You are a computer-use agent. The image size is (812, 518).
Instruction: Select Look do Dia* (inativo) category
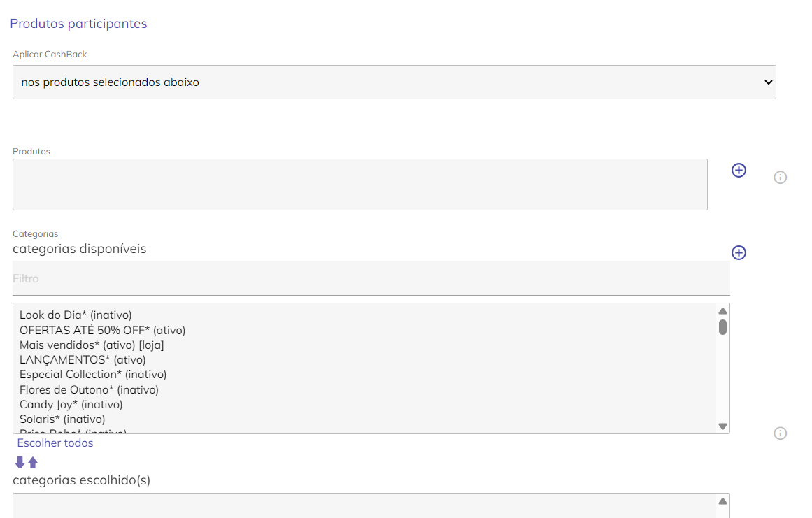(x=76, y=315)
